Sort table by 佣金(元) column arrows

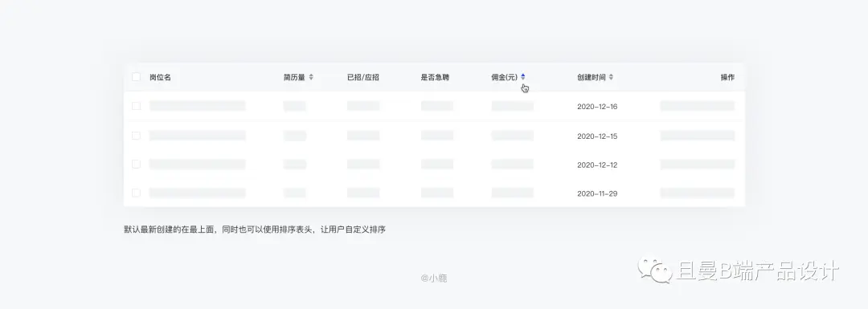pyautogui.click(x=523, y=77)
